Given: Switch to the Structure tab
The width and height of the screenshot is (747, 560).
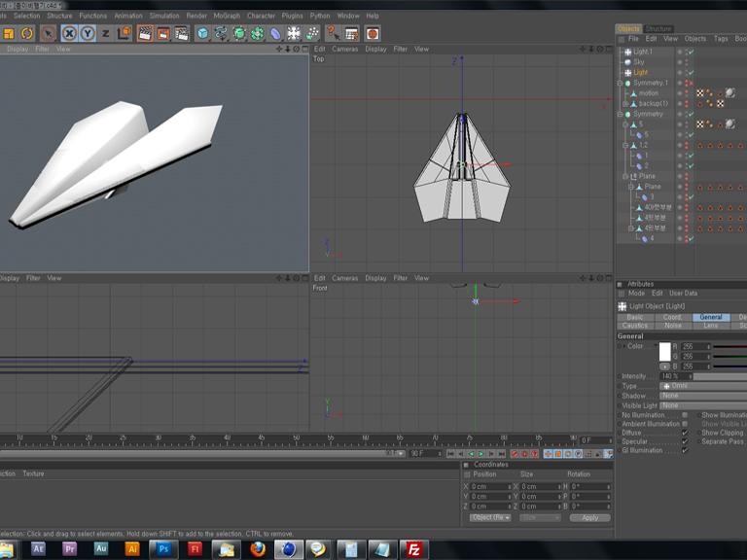Looking at the screenshot, I should click(658, 29).
